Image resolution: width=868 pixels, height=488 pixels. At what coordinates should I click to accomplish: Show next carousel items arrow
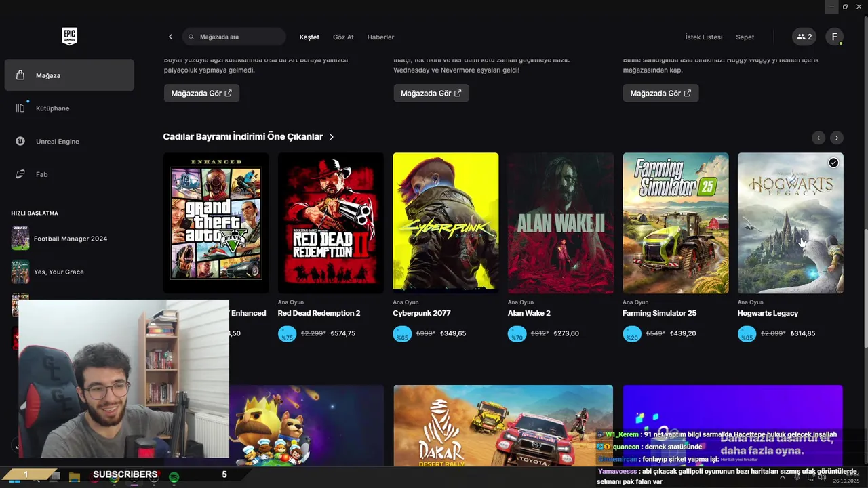pyautogui.click(x=837, y=138)
